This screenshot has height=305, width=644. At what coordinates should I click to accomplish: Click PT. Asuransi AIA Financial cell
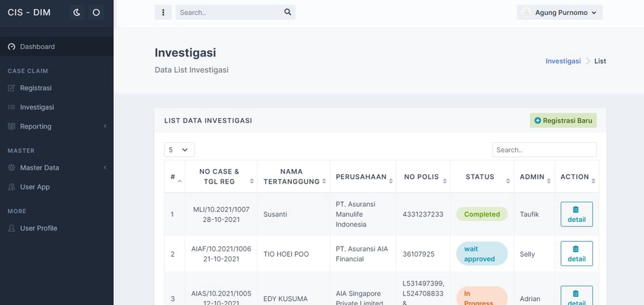tap(363, 254)
